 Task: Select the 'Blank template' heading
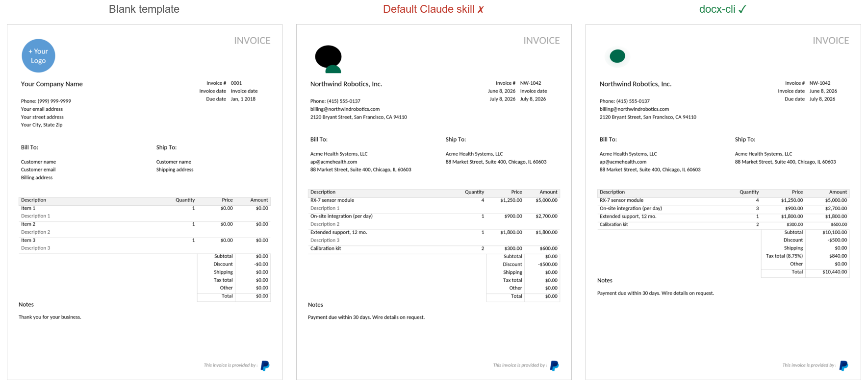[x=144, y=9]
